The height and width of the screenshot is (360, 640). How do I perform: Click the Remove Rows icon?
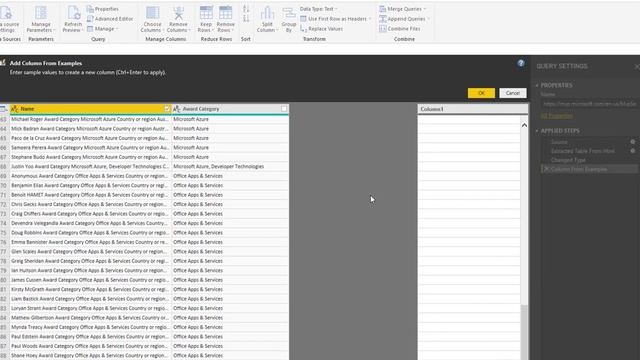coord(225,13)
